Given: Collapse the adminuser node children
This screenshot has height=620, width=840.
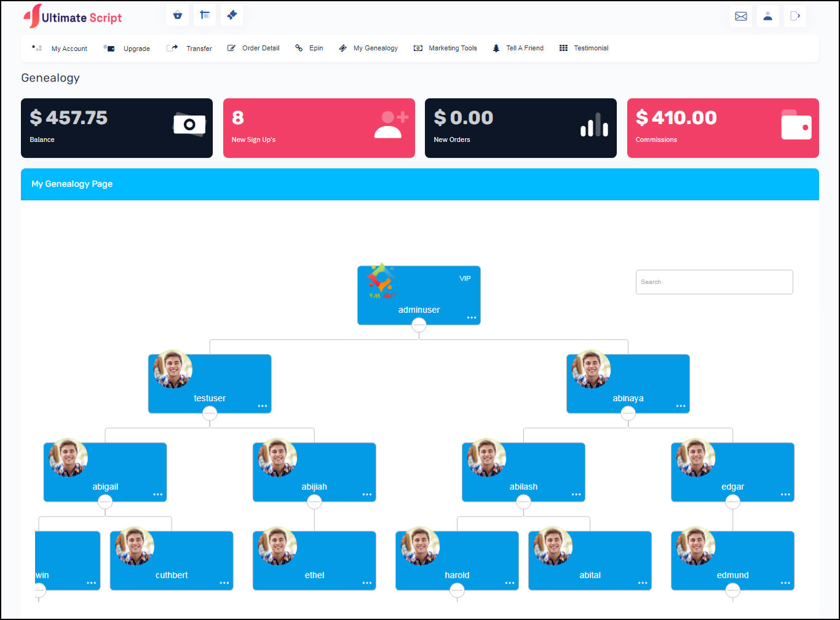Looking at the screenshot, I should [419, 325].
